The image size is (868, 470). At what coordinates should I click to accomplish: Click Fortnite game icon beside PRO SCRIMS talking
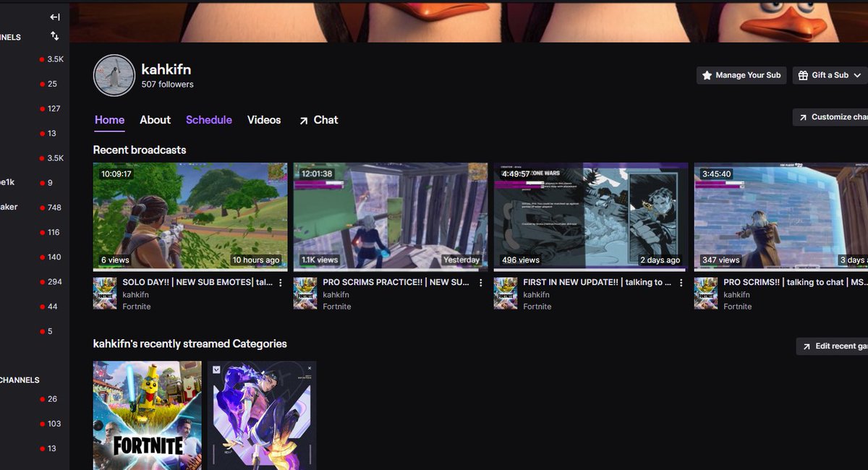click(706, 294)
